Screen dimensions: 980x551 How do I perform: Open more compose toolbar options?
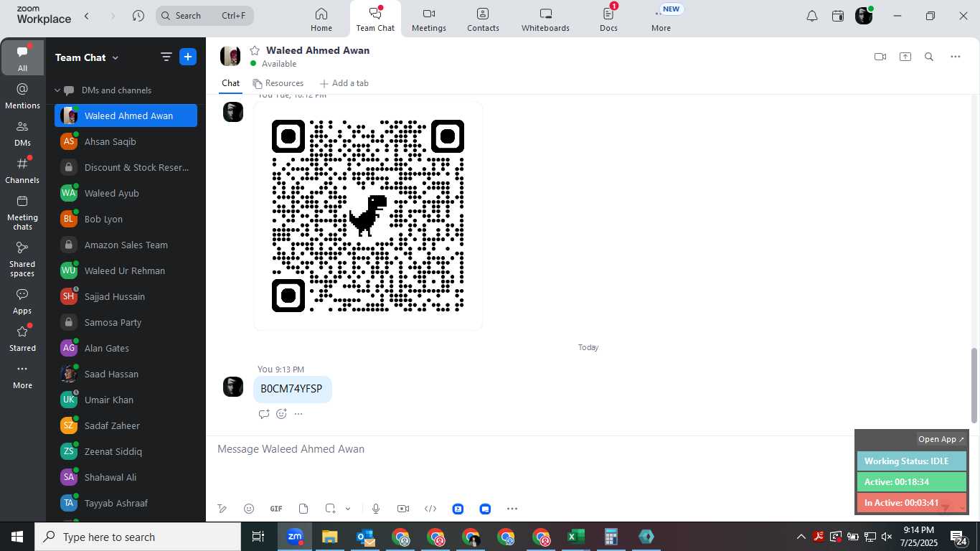tap(512, 509)
